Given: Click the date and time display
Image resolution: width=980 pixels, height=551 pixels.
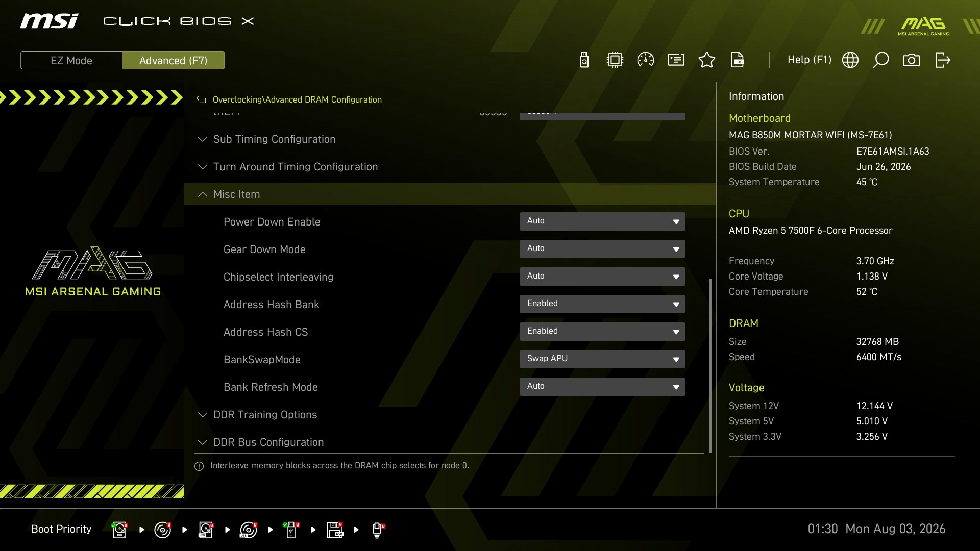Looking at the screenshot, I should (876, 529).
